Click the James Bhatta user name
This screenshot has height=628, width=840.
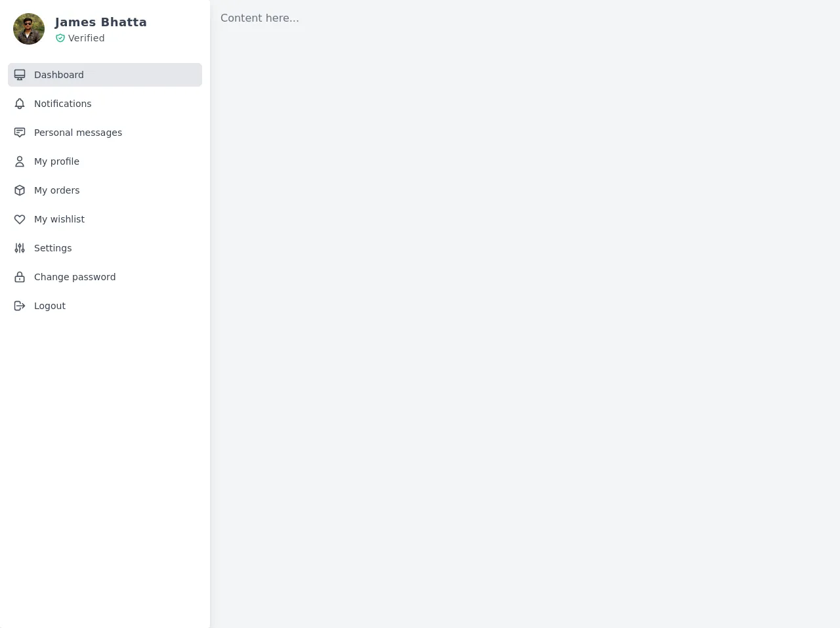101,22
